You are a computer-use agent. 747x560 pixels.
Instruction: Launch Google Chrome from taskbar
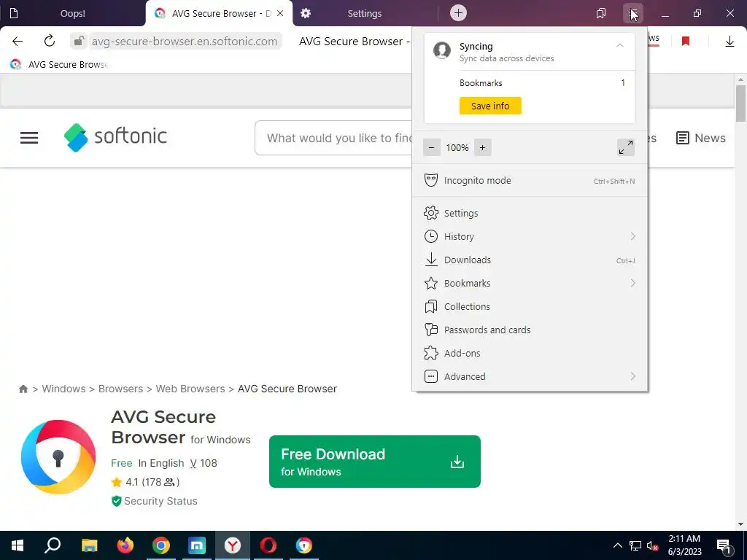pos(161,545)
